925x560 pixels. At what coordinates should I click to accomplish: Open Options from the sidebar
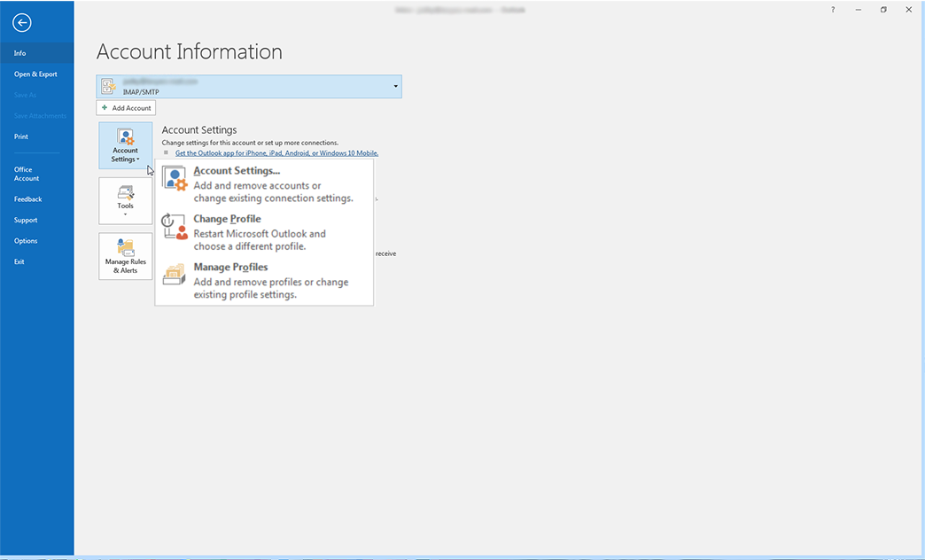(26, 241)
